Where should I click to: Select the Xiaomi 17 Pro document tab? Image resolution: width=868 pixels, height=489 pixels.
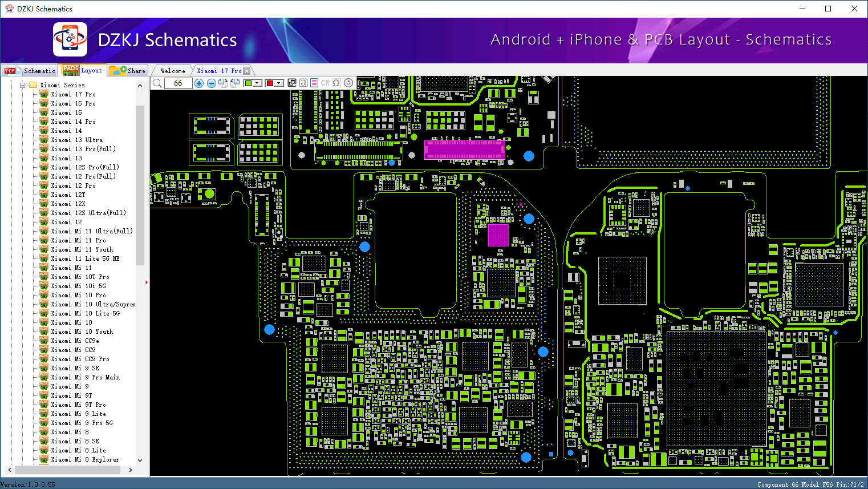tap(219, 71)
